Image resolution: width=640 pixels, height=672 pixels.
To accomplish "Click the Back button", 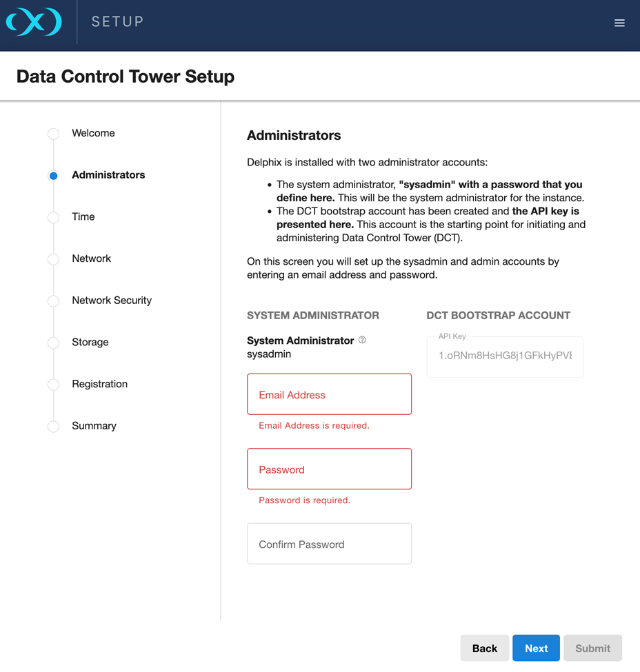I will coord(484,649).
